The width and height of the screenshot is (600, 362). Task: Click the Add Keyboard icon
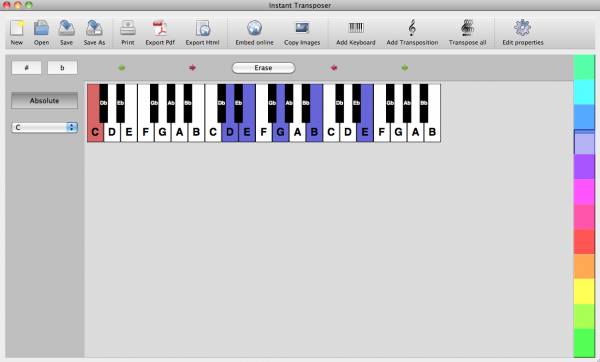click(x=356, y=28)
